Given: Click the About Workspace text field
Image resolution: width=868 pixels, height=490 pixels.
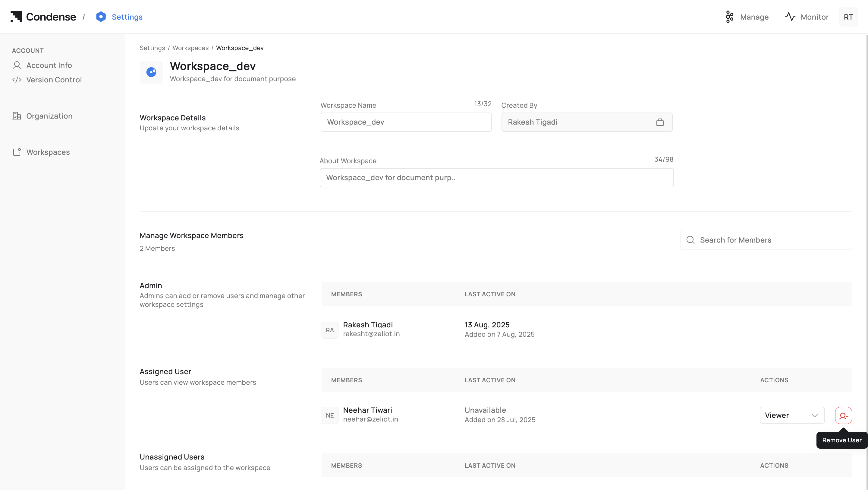Looking at the screenshot, I should click(x=496, y=178).
